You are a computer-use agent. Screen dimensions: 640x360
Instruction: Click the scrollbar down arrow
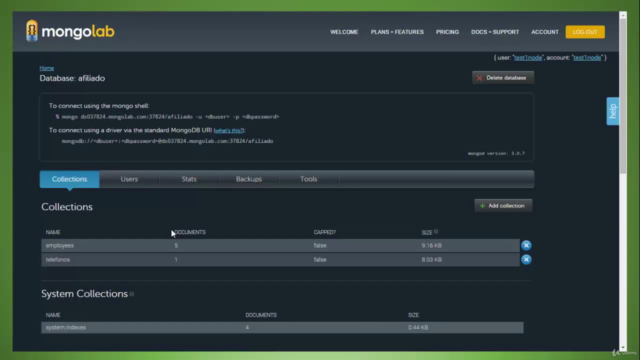[x=622, y=348]
